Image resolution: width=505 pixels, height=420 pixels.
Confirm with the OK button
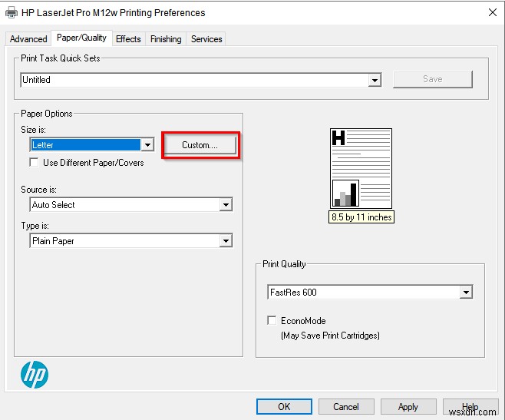tap(284, 406)
